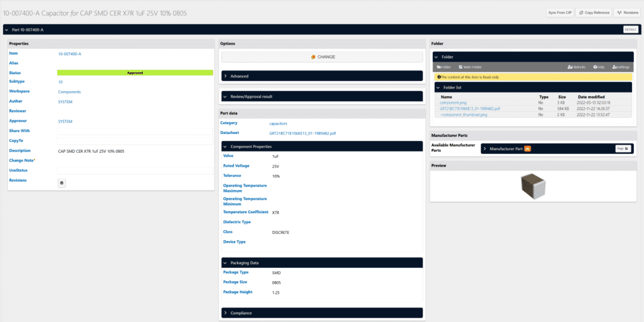Click the Page button in Manufacturer Part

coord(622,148)
